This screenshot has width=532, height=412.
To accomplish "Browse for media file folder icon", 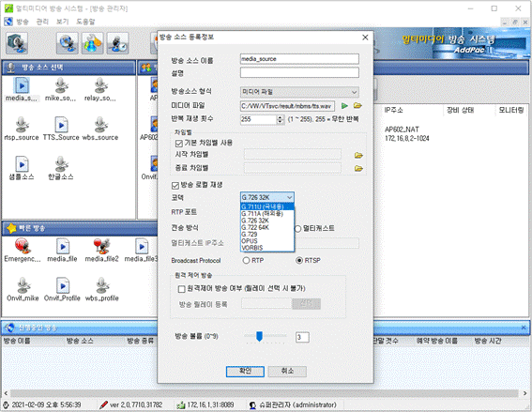I will coord(357,105).
